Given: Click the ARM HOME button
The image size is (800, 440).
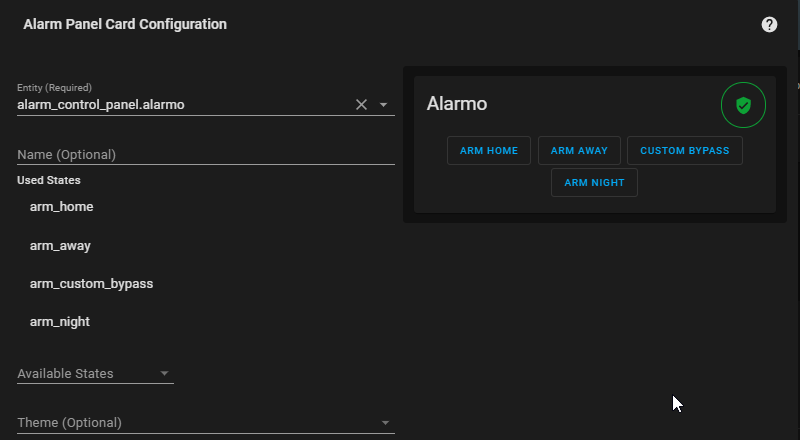Looking at the screenshot, I should [489, 151].
